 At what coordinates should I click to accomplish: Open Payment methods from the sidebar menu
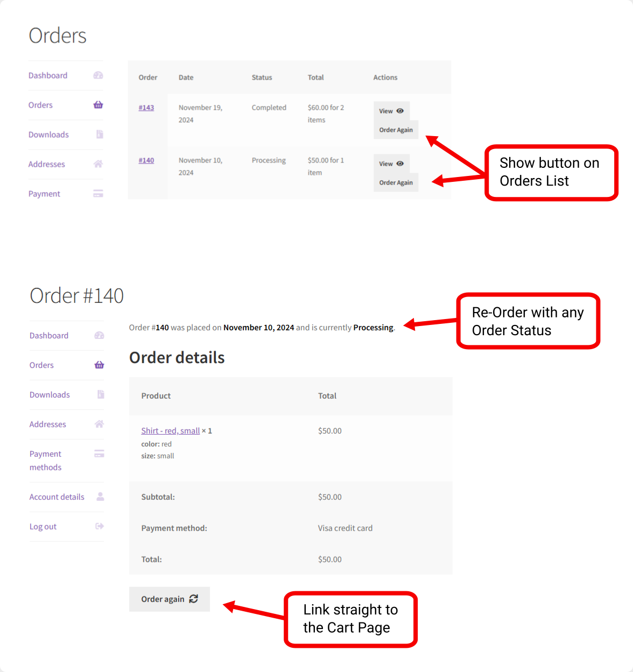coord(45,461)
